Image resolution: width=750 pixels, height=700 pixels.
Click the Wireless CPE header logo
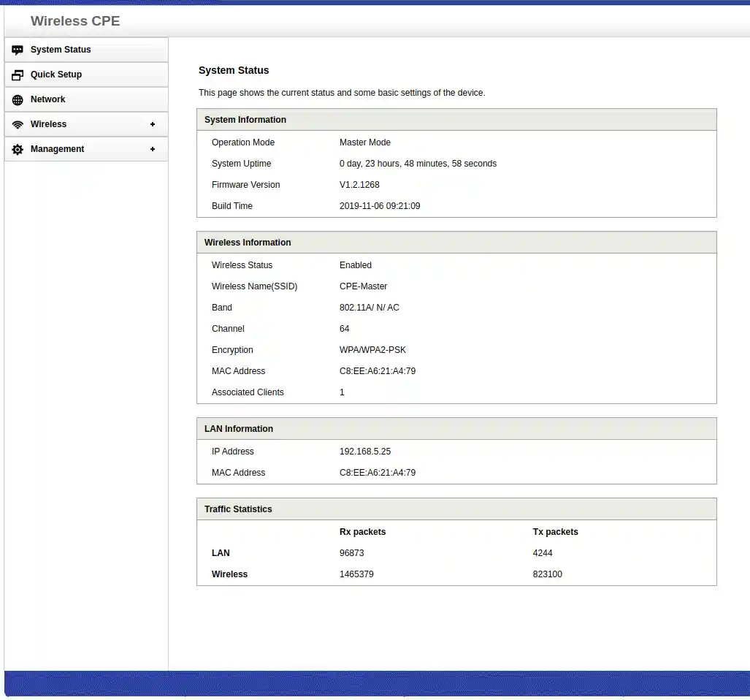coord(75,21)
